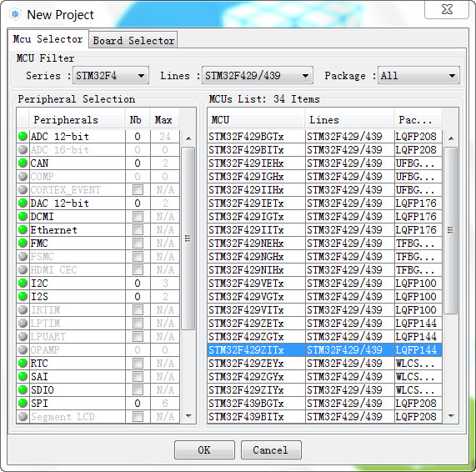Click the gray status dot beside CORTEX_EVENT
This screenshot has height=472, width=476.
click(23, 190)
